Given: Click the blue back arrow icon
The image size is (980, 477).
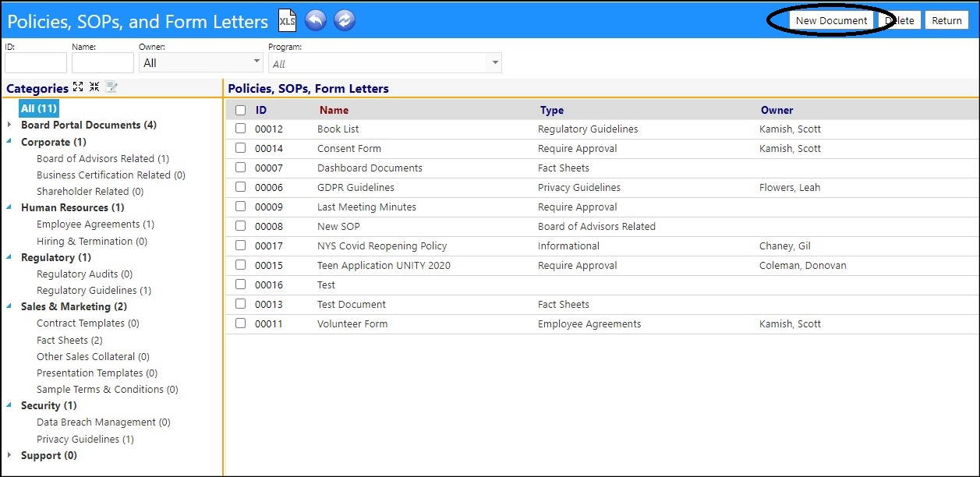Looking at the screenshot, I should pos(315,20).
